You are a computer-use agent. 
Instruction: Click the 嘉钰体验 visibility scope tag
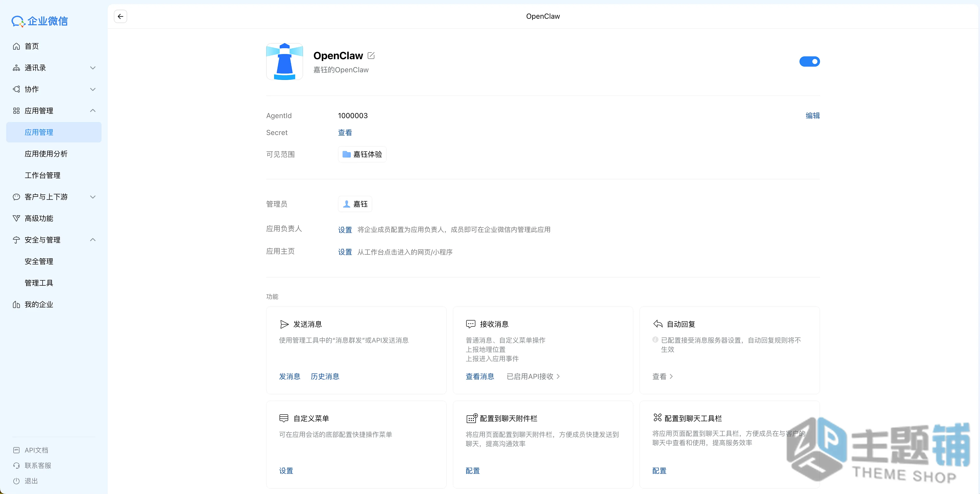pyautogui.click(x=362, y=155)
